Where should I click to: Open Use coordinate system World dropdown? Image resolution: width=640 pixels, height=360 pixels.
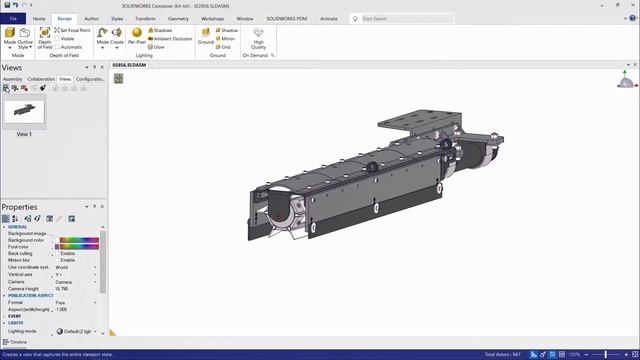95,267
